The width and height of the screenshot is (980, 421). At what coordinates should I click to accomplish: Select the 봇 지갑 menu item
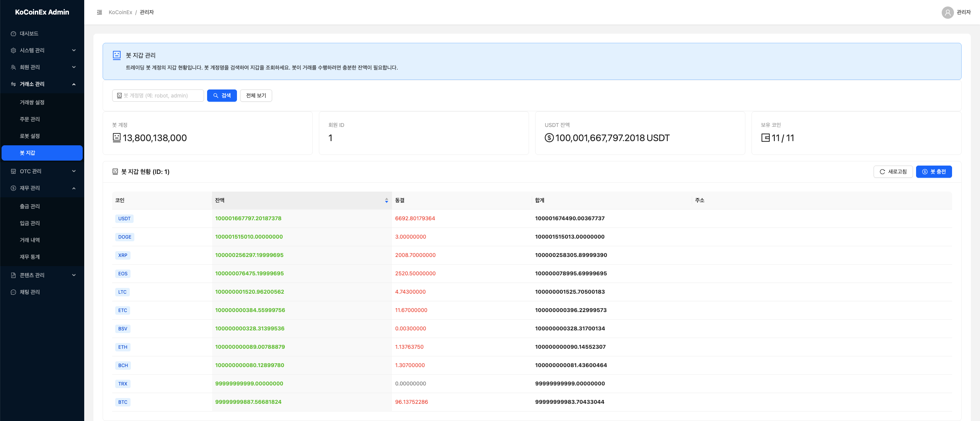point(42,153)
